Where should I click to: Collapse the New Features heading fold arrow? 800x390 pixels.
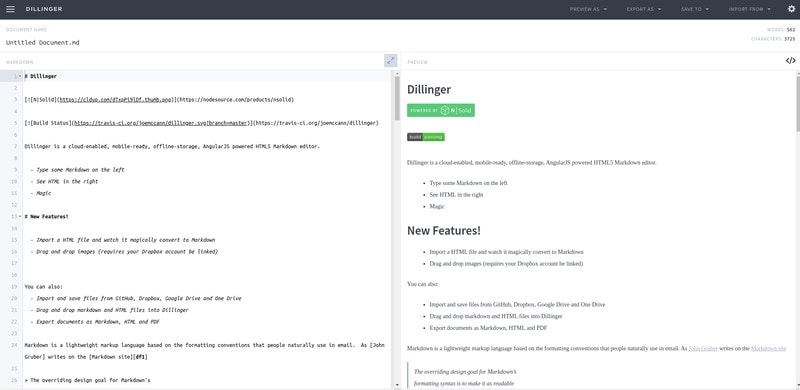pos(20,216)
